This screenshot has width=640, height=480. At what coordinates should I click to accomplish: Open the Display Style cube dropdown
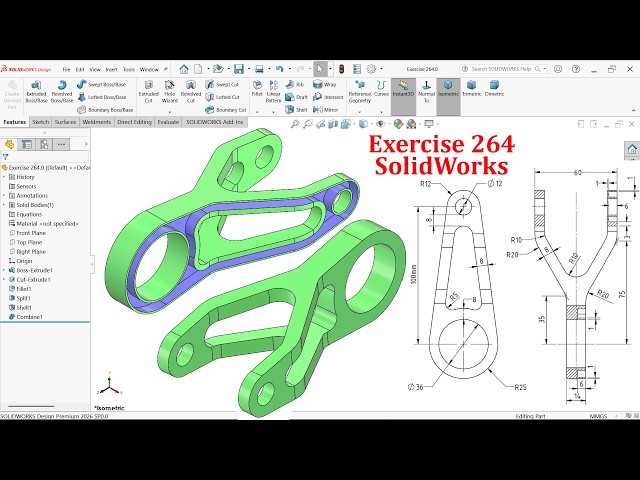tap(363, 124)
